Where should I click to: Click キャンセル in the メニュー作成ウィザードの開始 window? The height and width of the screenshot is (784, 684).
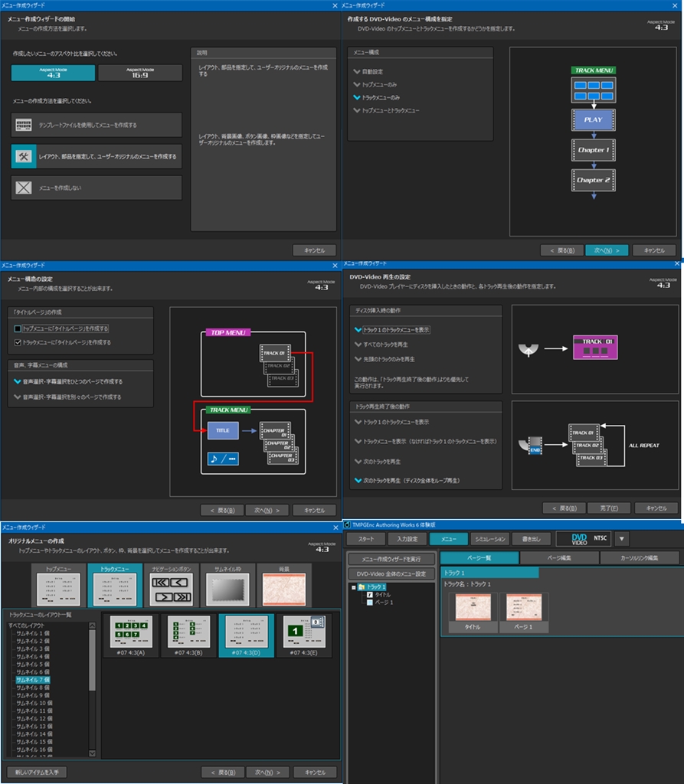click(314, 250)
